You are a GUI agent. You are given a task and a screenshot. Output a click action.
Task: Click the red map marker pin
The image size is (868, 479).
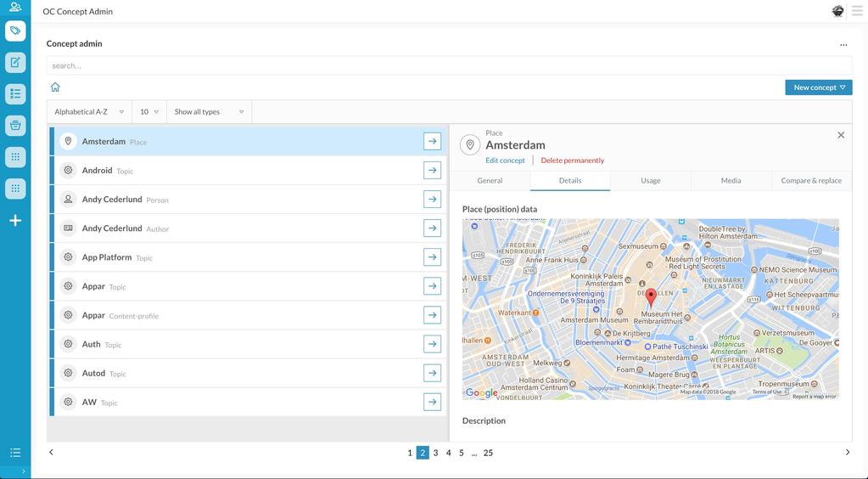pos(651,298)
